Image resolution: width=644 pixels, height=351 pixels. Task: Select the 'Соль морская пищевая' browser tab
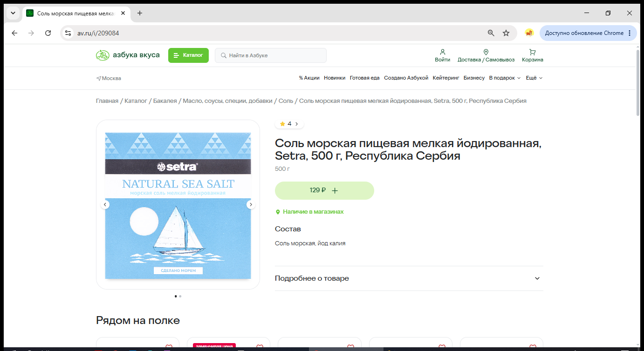coord(76,13)
